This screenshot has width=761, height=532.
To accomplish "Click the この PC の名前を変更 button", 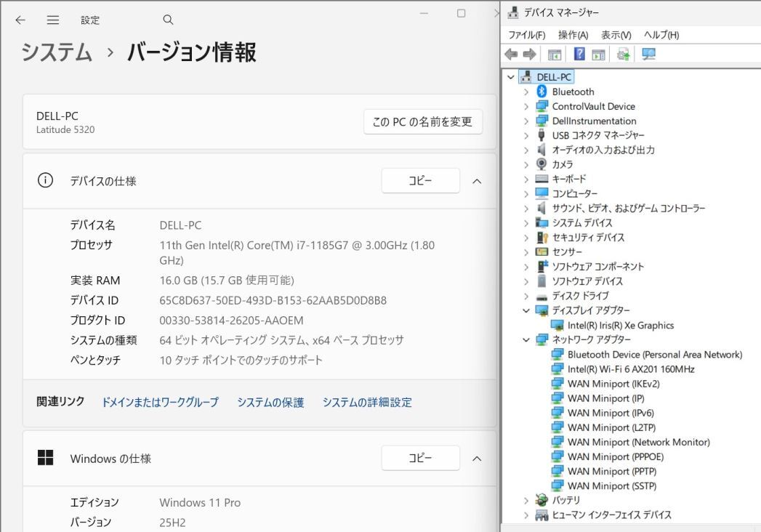I will (422, 121).
